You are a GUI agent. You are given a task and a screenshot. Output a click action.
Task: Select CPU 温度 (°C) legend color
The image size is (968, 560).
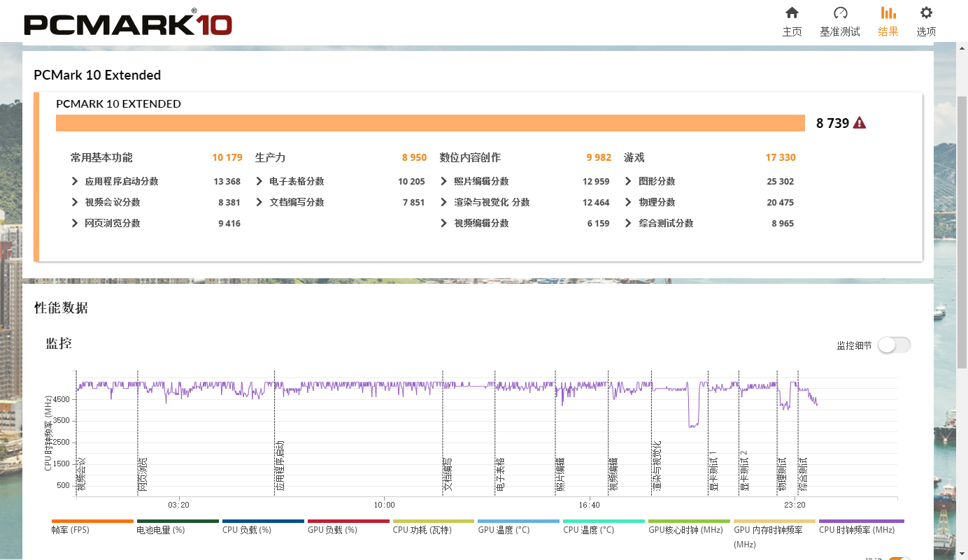[604, 521]
